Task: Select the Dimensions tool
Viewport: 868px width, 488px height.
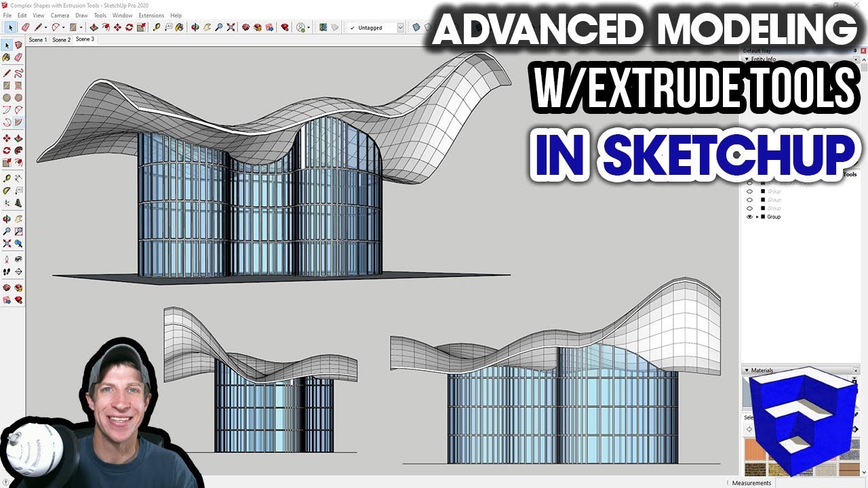Action: click(18, 178)
